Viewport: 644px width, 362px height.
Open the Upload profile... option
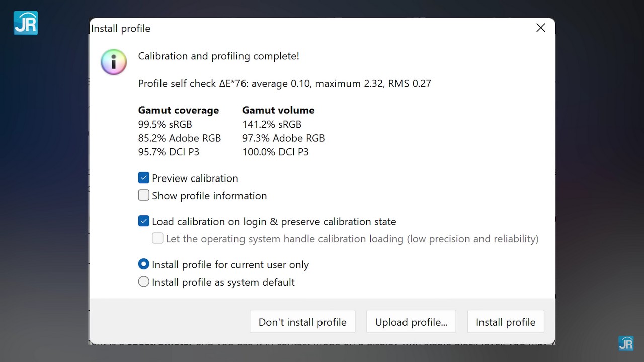tap(411, 322)
